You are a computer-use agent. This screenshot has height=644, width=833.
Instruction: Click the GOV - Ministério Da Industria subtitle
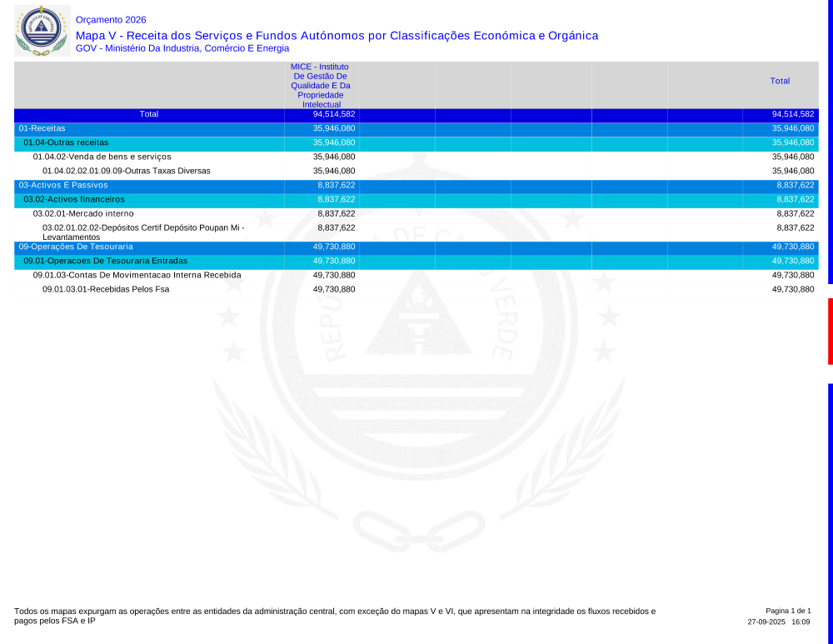[x=182, y=48]
